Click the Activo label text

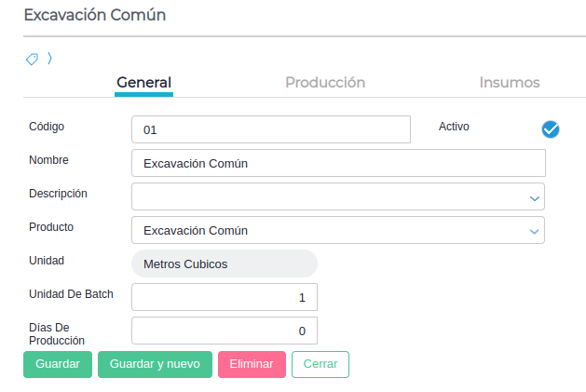[x=454, y=127]
